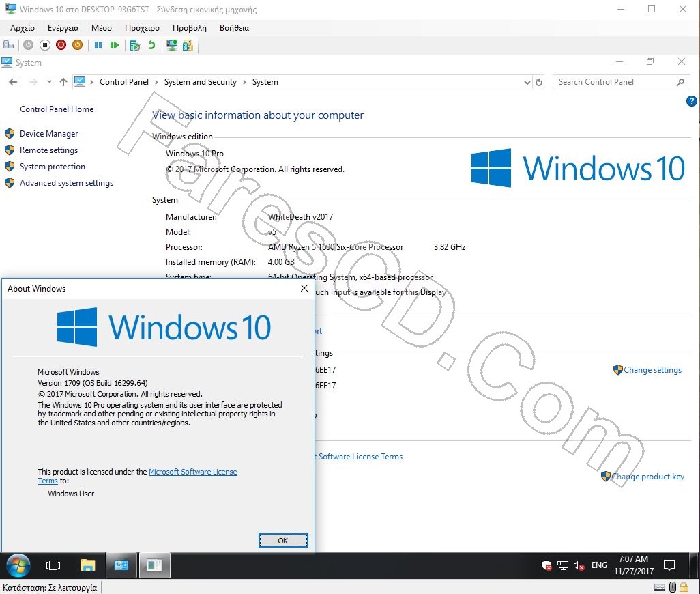
Task: Switch to About Windows taskbar button
Action: click(x=154, y=565)
